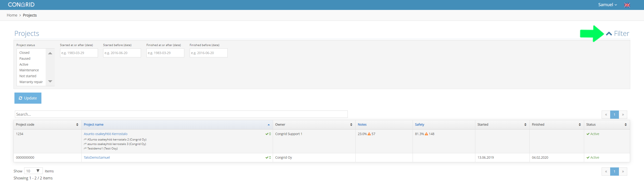This screenshot has height=187, width=644.
Task: Sort by Finished column
Action: point(557,125)
